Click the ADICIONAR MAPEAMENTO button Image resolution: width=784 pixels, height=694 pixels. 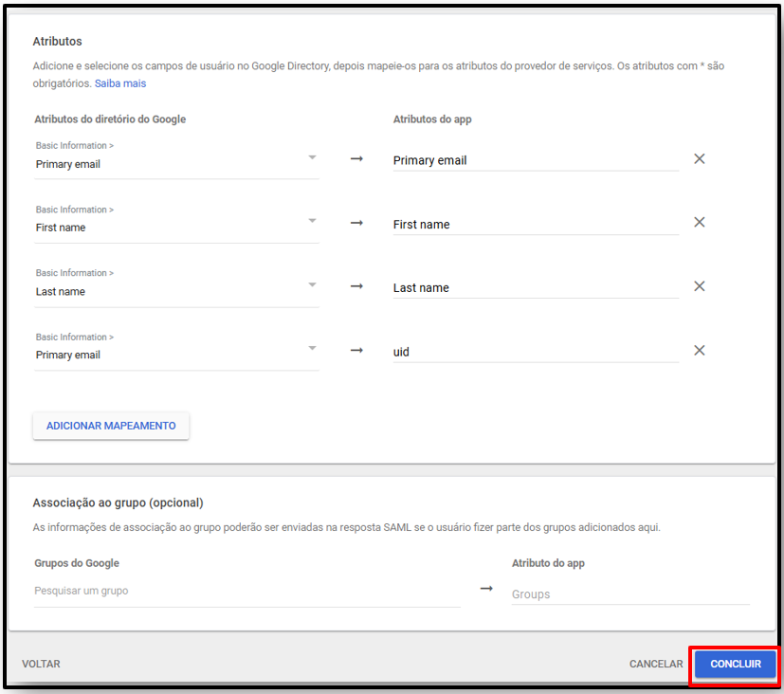coord(111,426)
